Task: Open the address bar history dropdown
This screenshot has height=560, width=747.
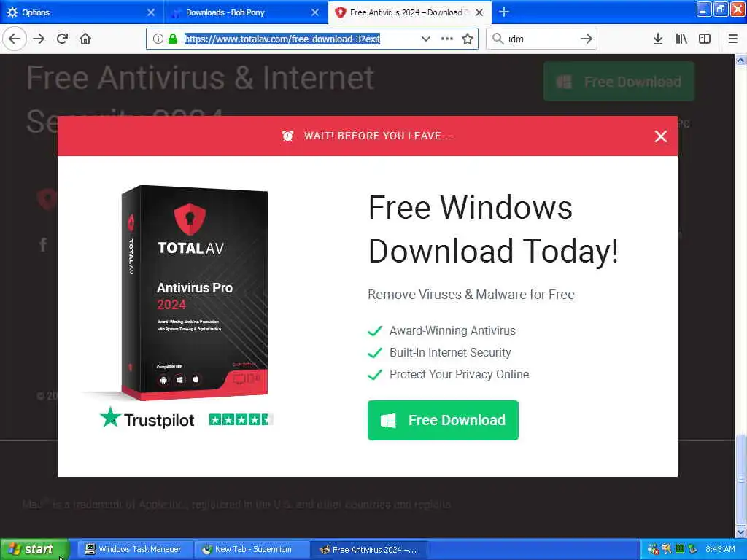Action: point(426,39)
